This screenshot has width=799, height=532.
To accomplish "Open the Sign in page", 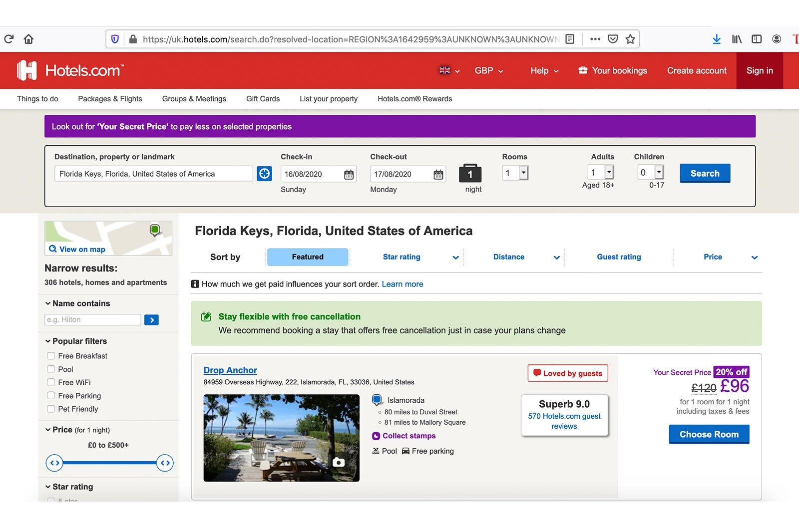I will point(760,70).
